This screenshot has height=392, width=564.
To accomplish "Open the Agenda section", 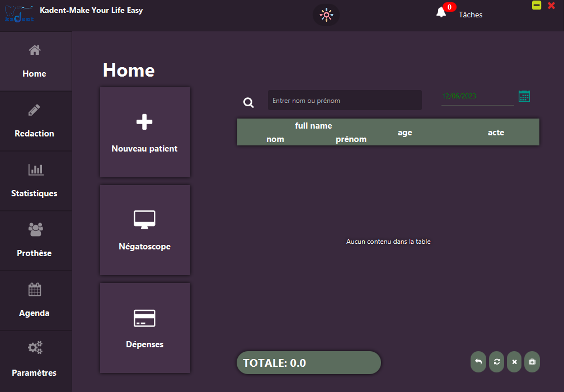I will 35,301.
